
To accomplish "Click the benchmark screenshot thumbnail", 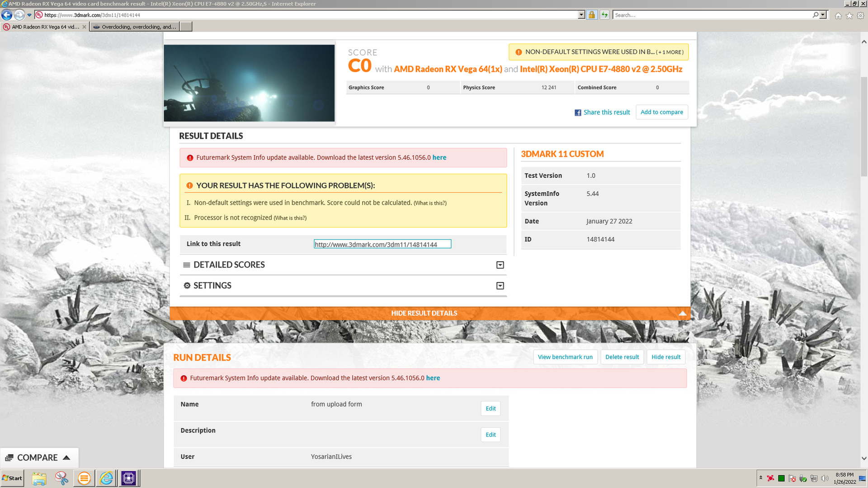I will (x=249, y=83).
